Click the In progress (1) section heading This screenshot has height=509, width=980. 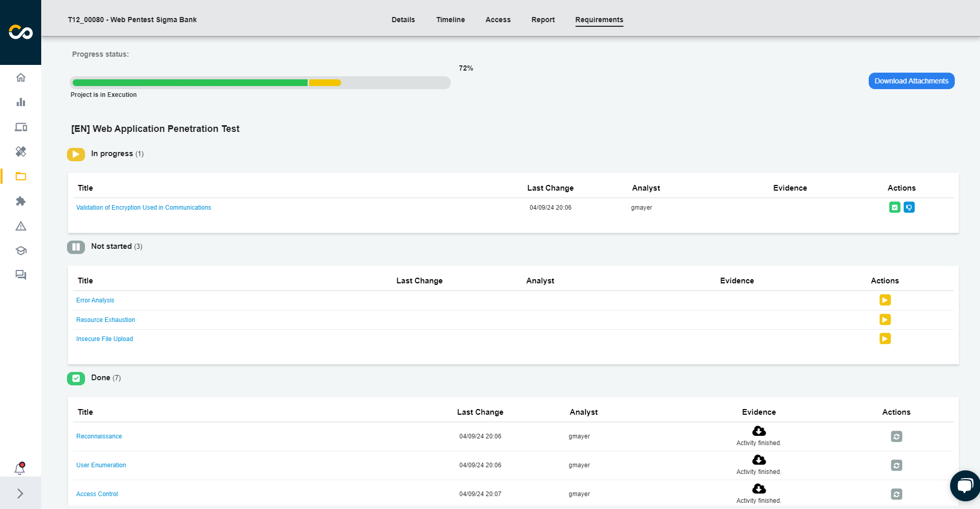coord(117,154)
